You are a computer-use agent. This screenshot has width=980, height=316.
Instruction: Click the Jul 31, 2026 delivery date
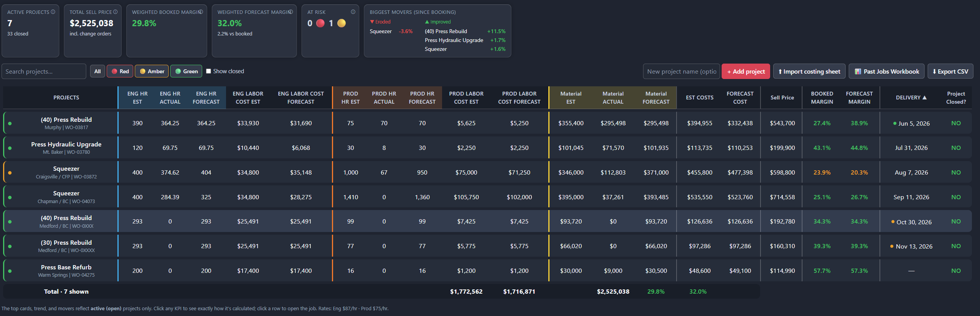(x=911, y=148)
